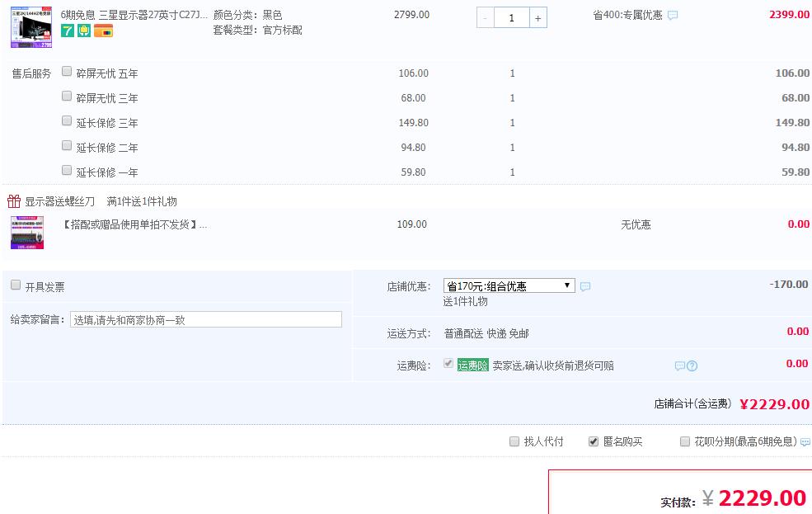The width and height of the screenshot is (812, 514).
Task: Click the green 7-day return badge icon
Action: [x=68, y=31]
